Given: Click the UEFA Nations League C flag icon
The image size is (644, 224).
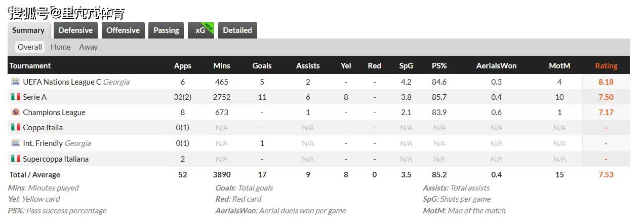Looking at the screenshot, I should point(16,82).
